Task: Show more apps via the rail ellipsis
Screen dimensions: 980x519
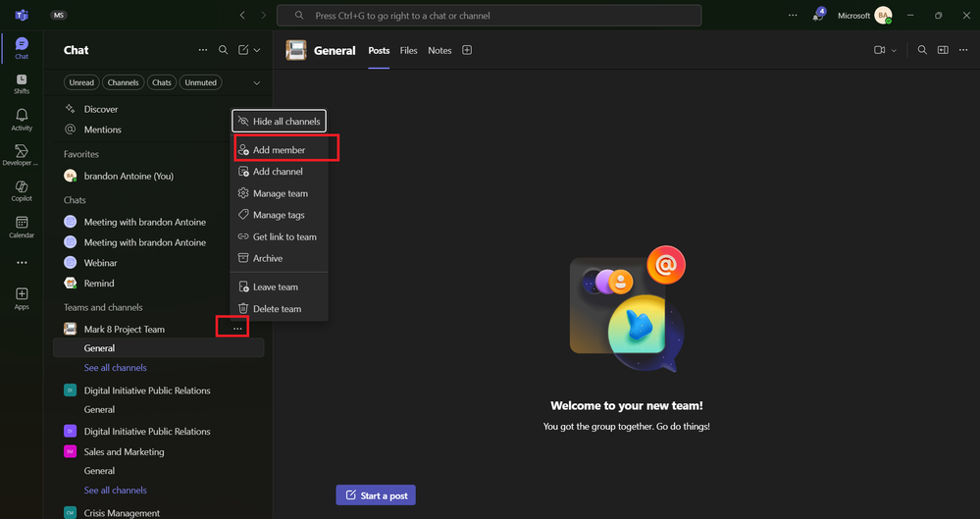Action: click(22, 263)
